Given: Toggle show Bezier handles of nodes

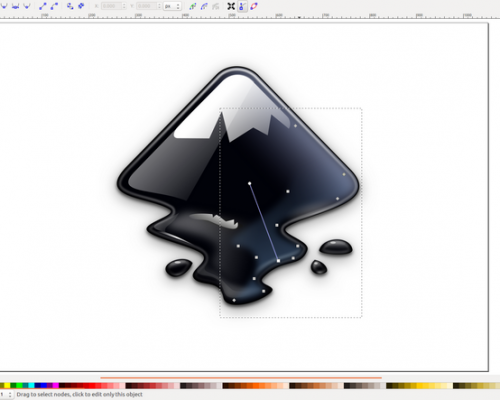Looking at the screenshot, I should coord(242,6).
